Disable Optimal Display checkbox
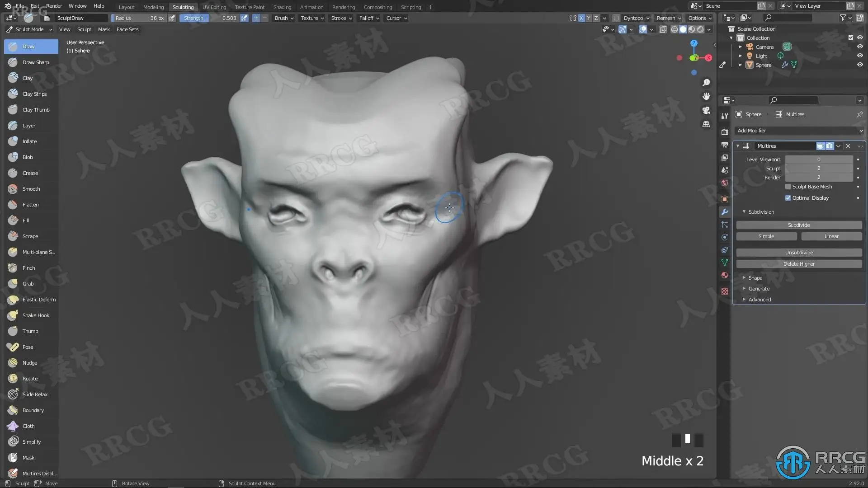 point(788,198)
